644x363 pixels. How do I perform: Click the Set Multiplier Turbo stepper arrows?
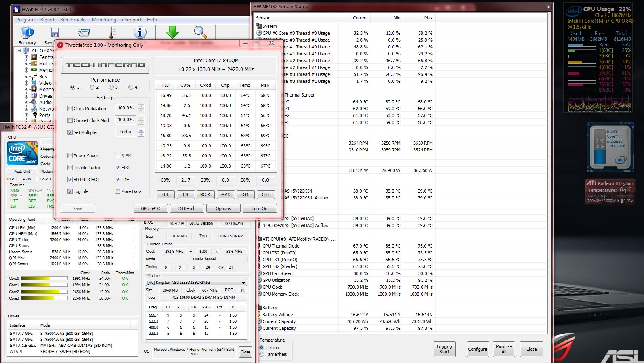141,132
